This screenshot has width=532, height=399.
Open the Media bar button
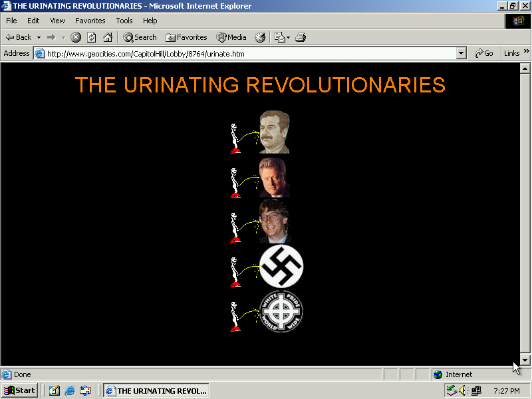pos(231,37)
